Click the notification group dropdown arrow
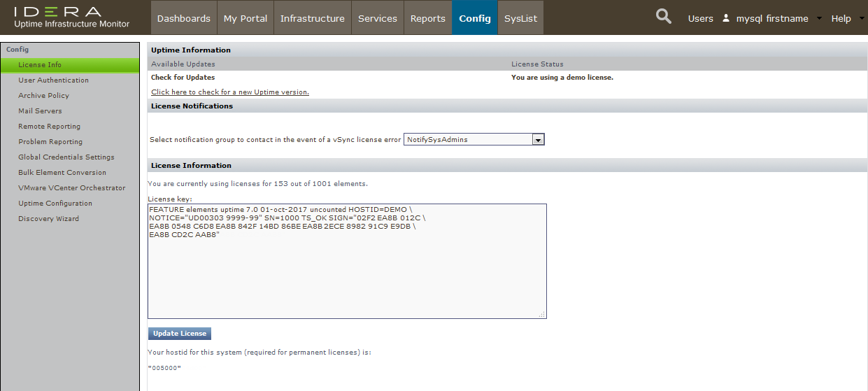 click(x=538, y=140)
